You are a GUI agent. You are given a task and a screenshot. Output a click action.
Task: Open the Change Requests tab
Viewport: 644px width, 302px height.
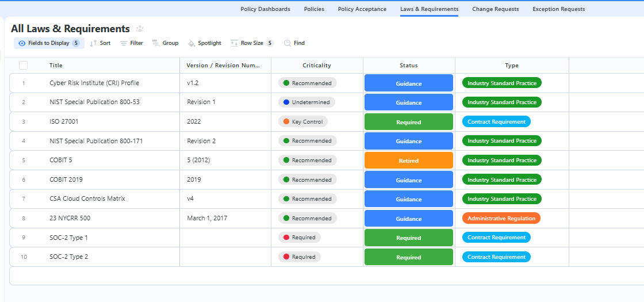point(495,9)
